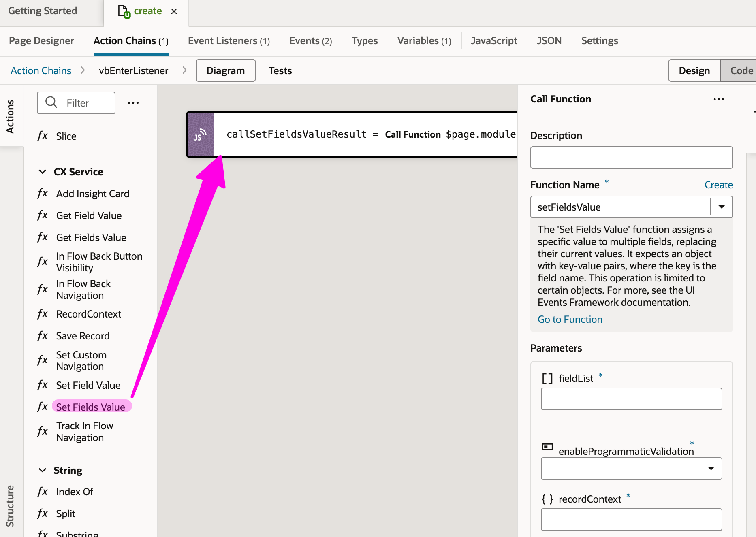
Task: Click the fx icon beside In Flow Back Button Visibility
Action: 43,262
